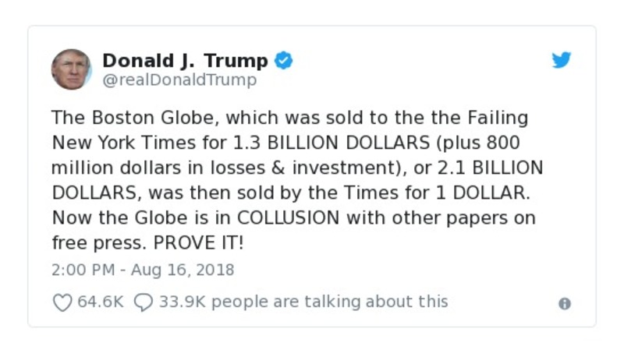Click the blue verified badge

click(x=284, y=60)
